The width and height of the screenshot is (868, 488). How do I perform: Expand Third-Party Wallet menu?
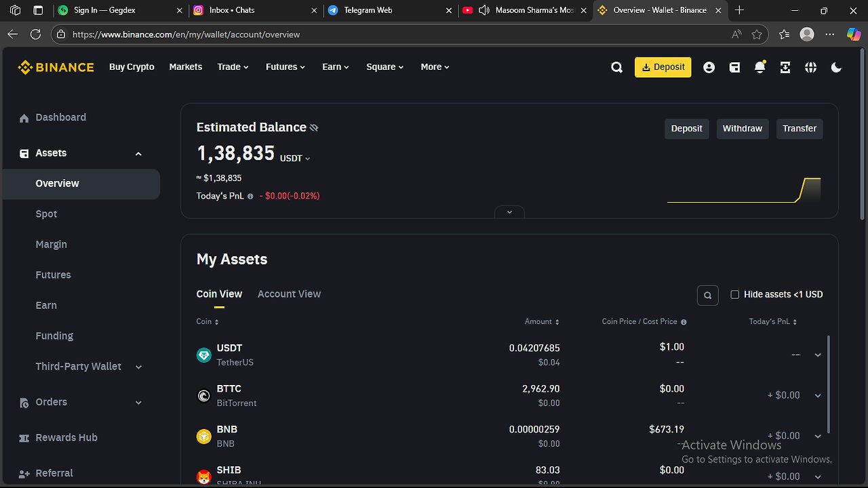138,367
